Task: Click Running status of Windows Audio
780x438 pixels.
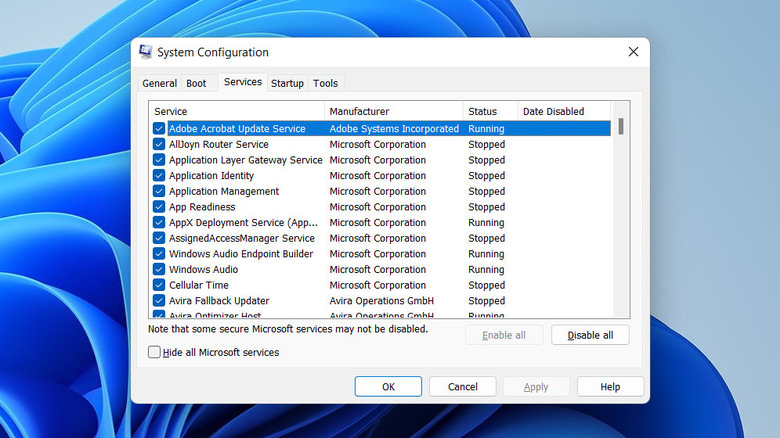Action: (486, 270)
